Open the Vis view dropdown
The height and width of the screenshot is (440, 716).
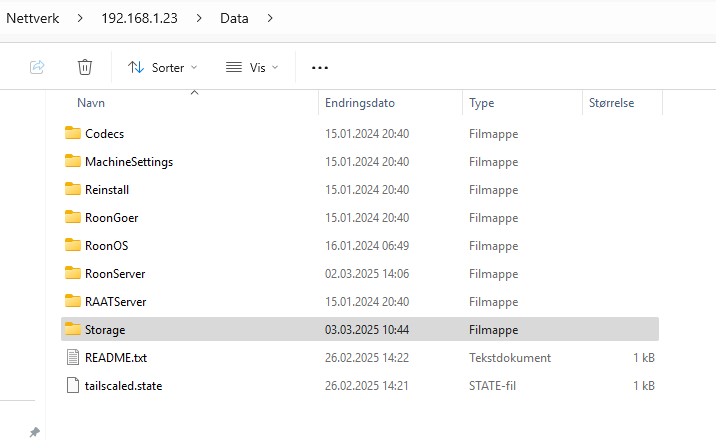[x=252, y=68]
